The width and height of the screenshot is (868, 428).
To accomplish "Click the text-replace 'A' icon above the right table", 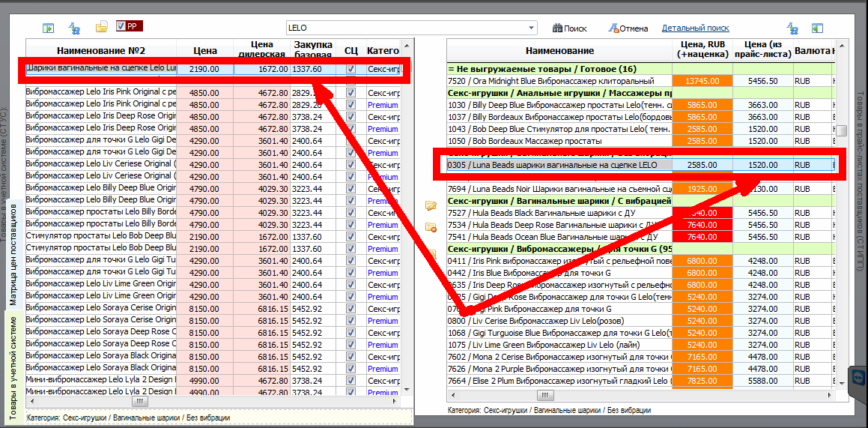I will [793, 28].
